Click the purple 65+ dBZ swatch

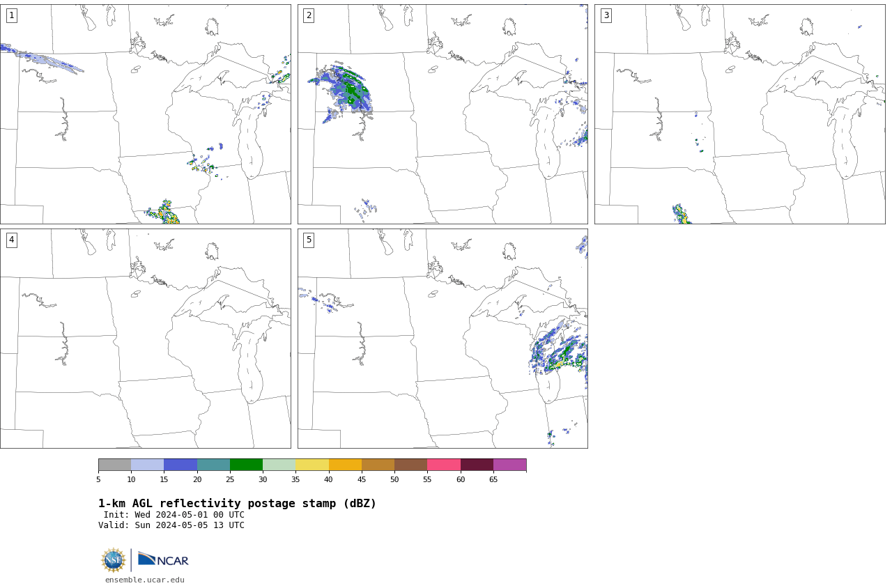coord(509,465)
